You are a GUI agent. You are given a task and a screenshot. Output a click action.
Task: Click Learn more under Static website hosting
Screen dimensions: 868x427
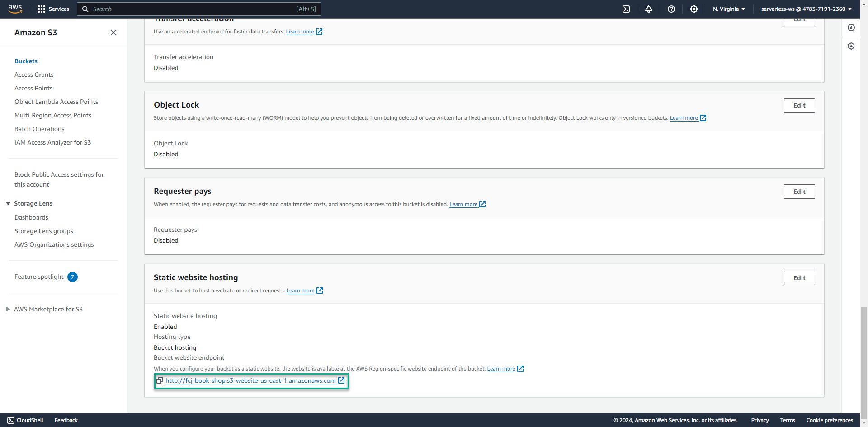(x=300, y=291)
